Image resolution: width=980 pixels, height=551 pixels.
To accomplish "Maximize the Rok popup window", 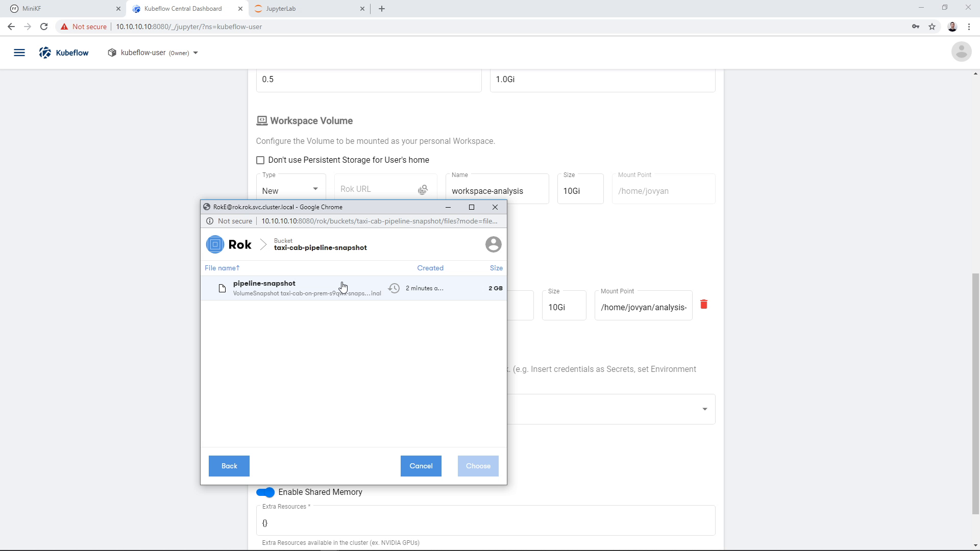I will pos(472,207).
